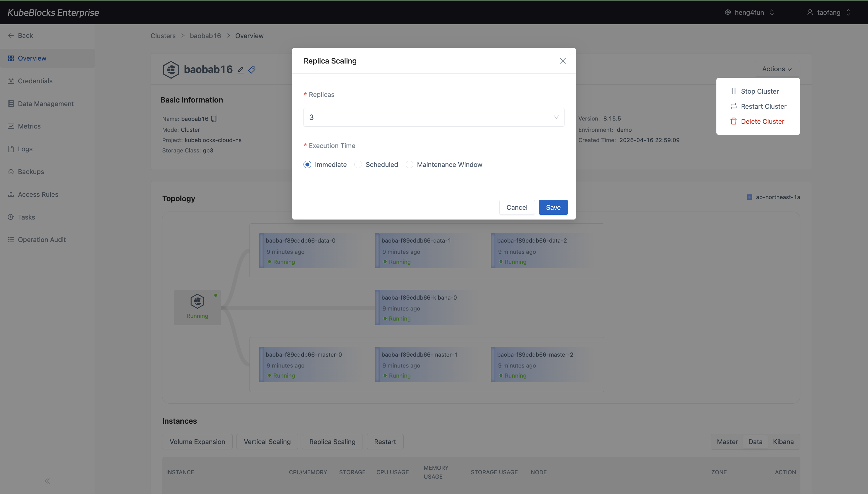This screenshot has width=868, height=494.
Task: Choose Stop Cluster from Actions menu
Action: 758,91
